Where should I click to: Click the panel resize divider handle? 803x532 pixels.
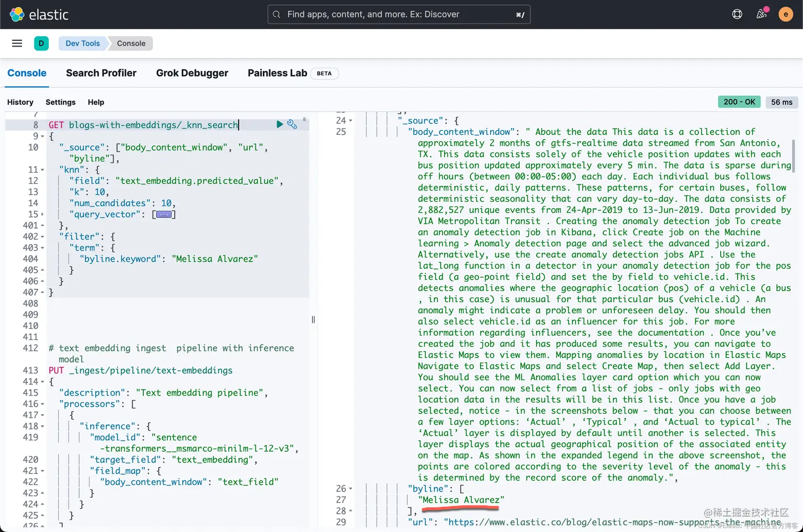click(313, 320)
